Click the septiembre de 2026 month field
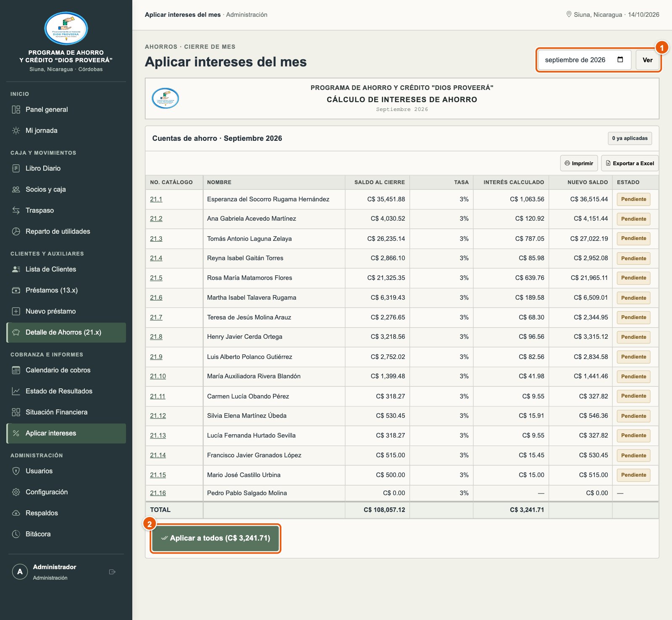The image size is (672, 620). pos(585,60)
